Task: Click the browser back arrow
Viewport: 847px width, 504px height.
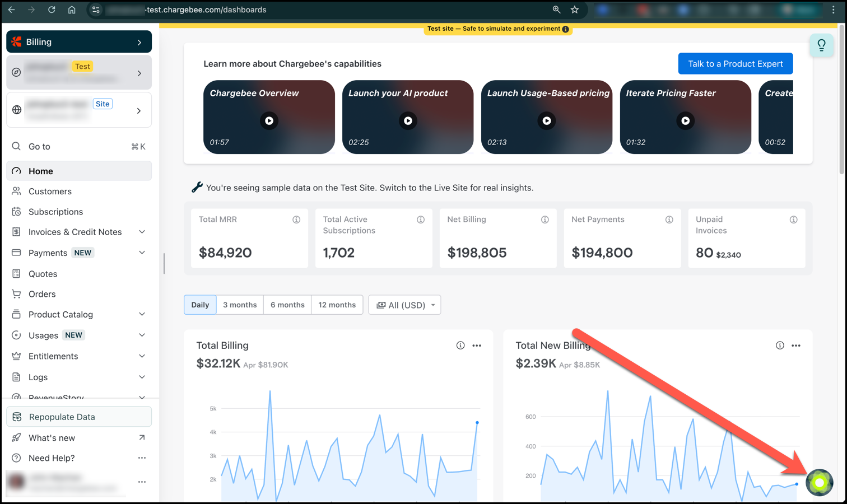Action: (x=11, y=10)
